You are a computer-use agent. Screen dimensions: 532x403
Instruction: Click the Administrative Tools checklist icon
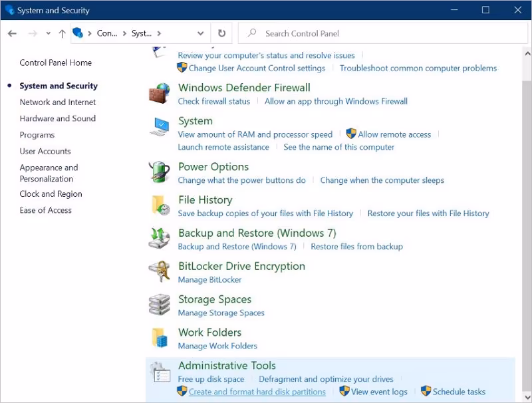[160, 372]
